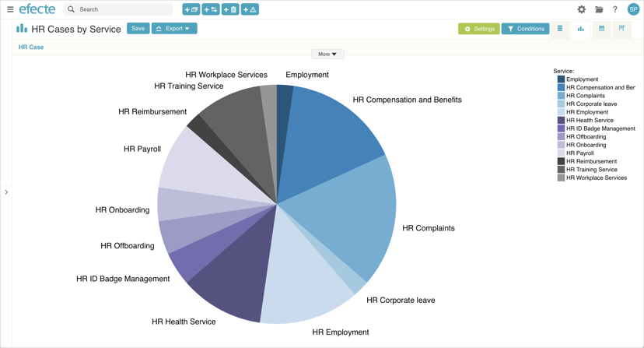The image size is (644, 348).
Task: Click the HR Corporate leave chart label
Action: click(401, 301)
